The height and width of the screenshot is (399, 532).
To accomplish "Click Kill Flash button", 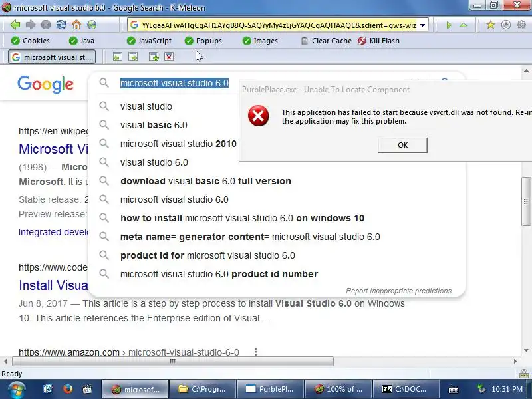I will [x=379, y=41].
